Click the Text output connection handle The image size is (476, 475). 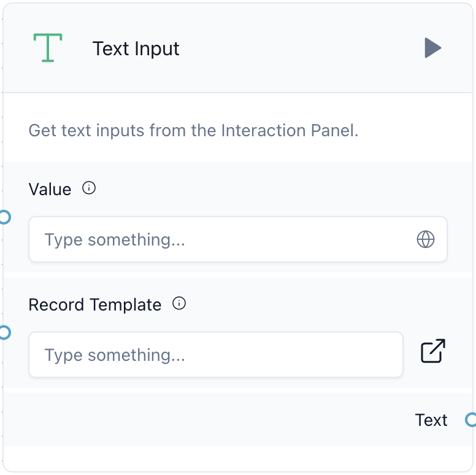(471, 420)
